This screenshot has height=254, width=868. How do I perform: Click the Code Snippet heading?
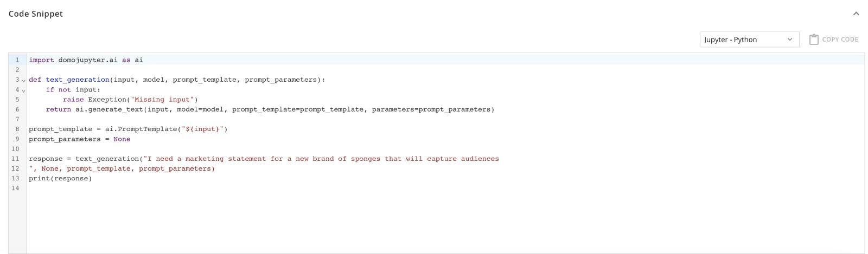tap(36, 14)
